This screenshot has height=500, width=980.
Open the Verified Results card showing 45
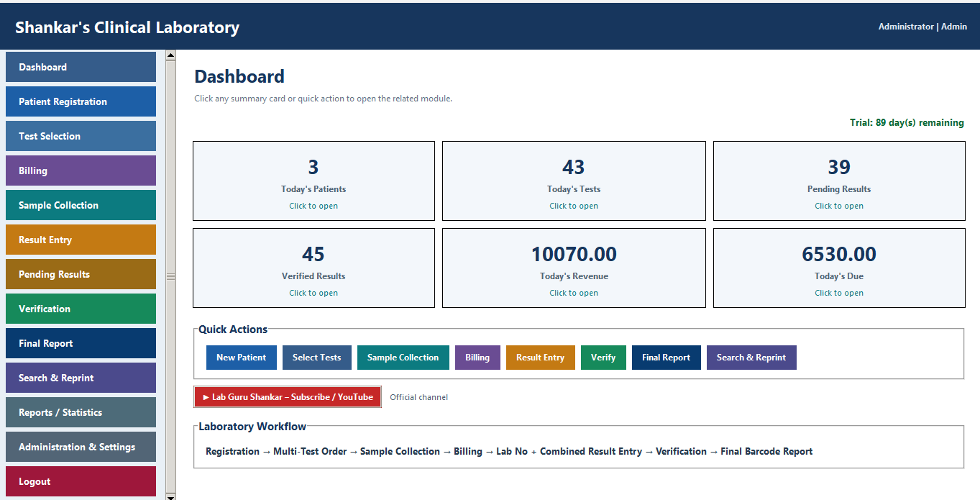click(x=313, y=268)
